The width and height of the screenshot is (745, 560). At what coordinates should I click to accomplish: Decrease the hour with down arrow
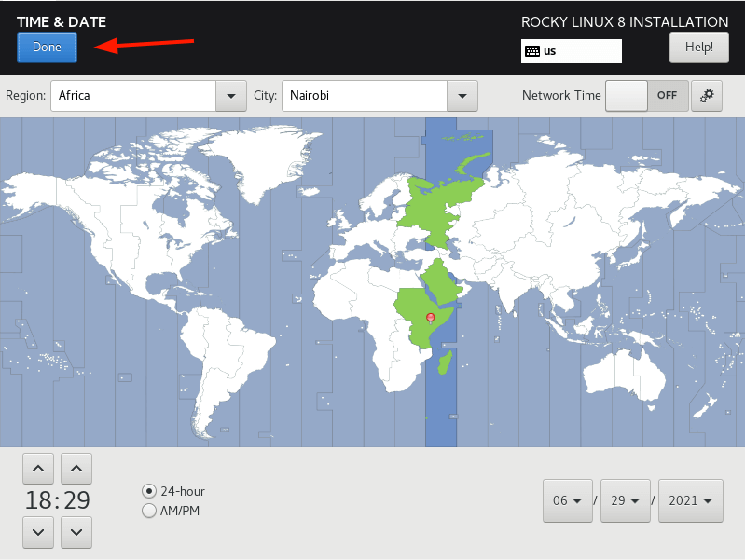tap(38, 532)
